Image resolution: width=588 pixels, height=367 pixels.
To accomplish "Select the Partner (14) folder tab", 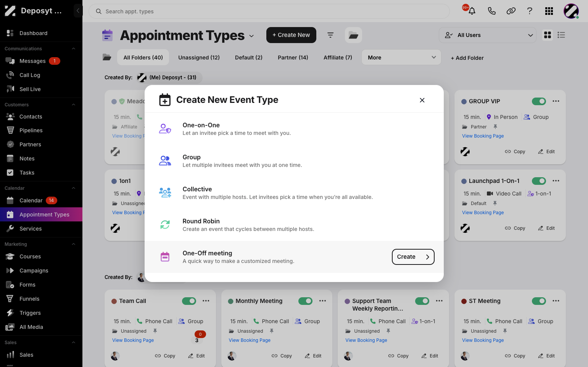I will click(293, 58).
